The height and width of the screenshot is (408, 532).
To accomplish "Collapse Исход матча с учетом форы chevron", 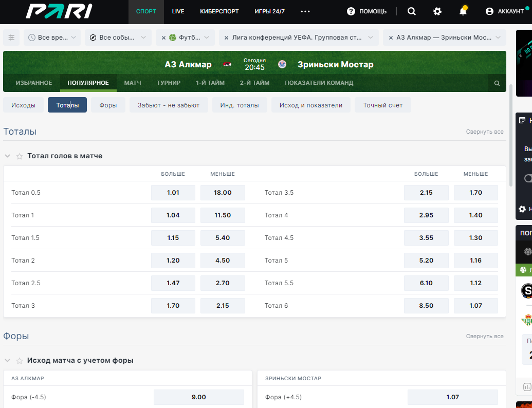I will tap(8, 361).
